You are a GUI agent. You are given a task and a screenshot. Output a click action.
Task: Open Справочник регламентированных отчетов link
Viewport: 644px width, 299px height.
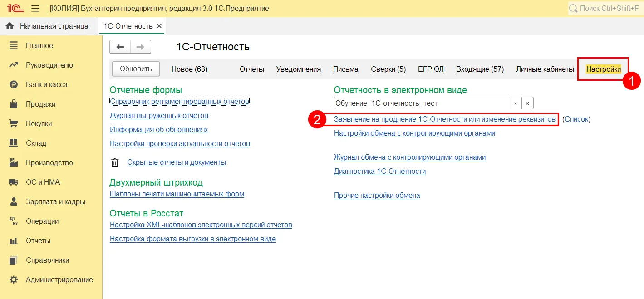coord(180,101)
